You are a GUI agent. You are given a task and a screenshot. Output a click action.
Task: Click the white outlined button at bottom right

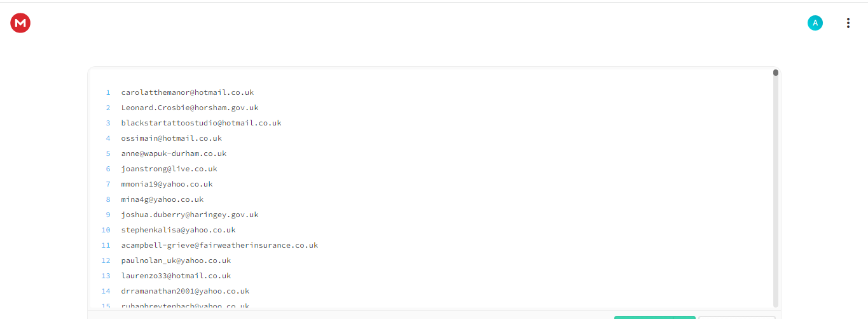[x=736, y=317]
